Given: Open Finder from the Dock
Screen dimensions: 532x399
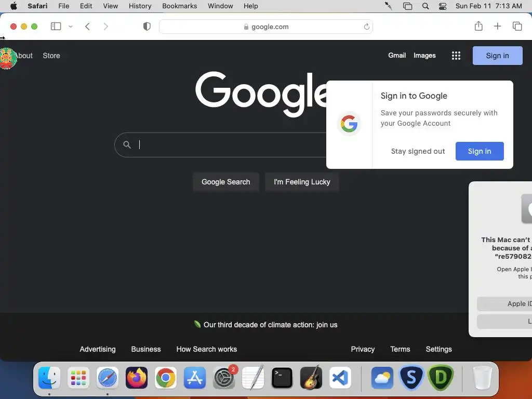Looking at the screenshot, I should pos(49,378).
